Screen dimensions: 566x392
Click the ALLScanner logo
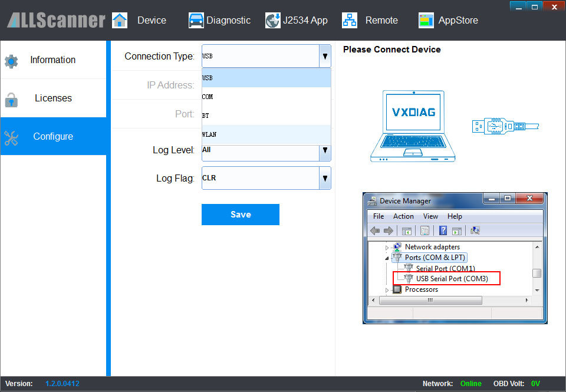[x=57, y=20]
